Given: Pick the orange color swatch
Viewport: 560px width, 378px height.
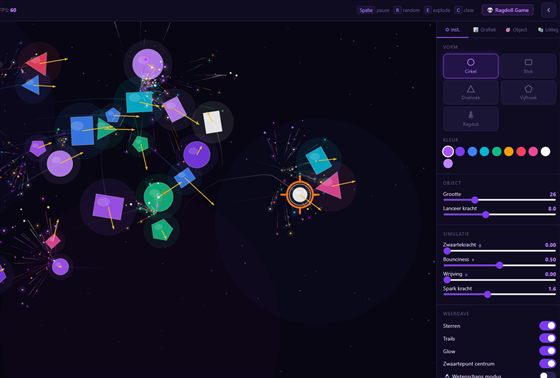Looking at the screenshot, I should tap(509, 151).
